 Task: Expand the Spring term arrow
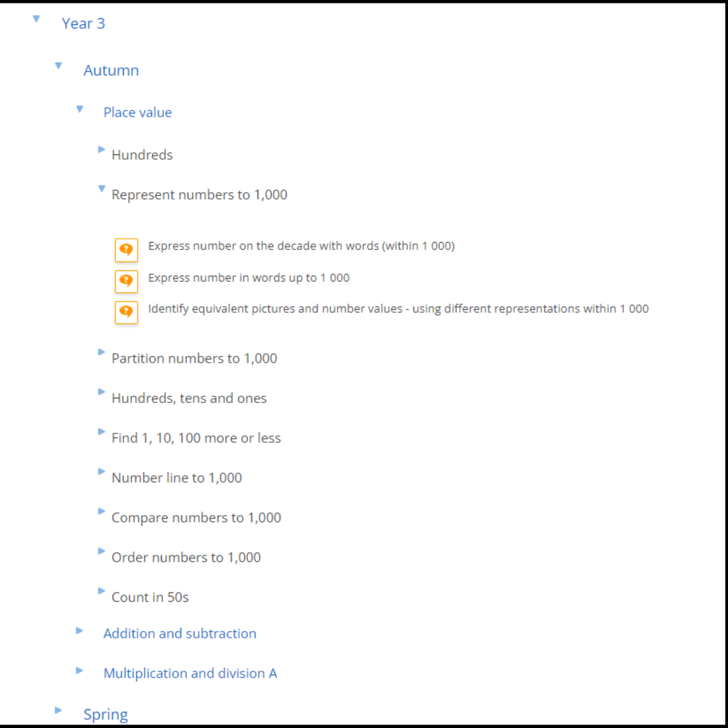tap(58, 710)
